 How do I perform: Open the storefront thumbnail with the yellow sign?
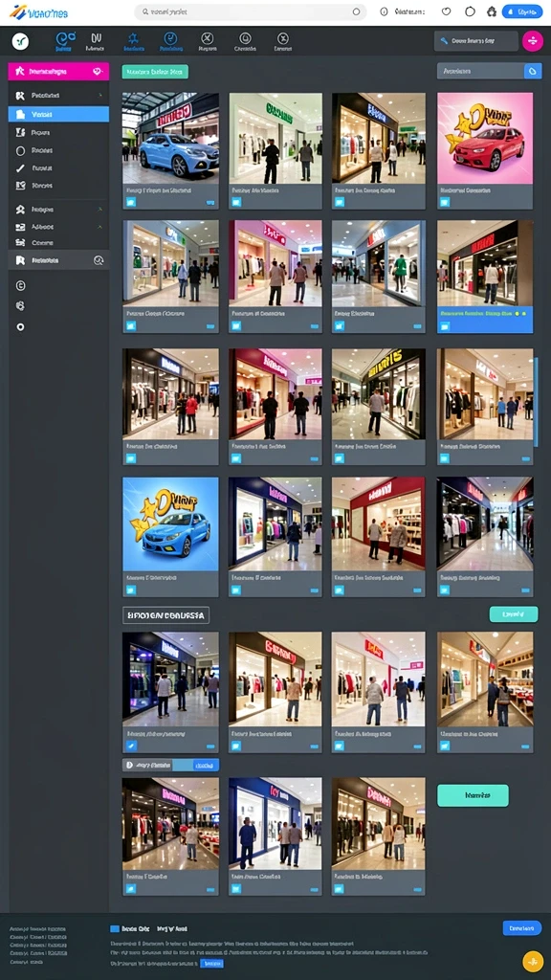tap(379, 393)
